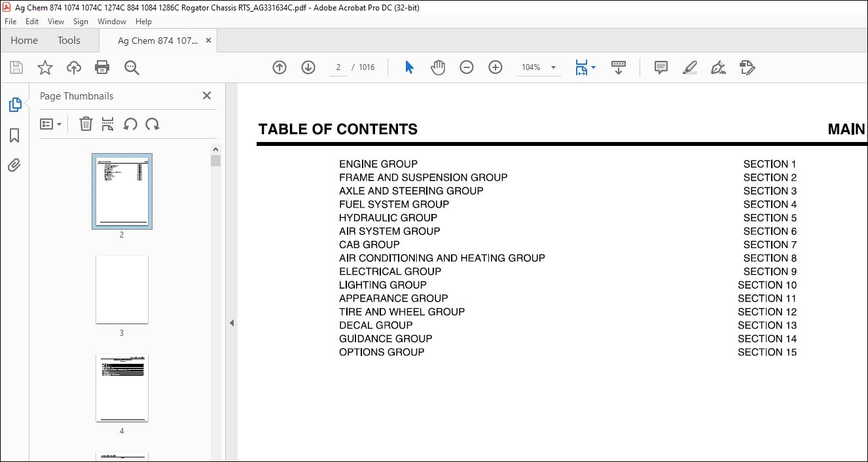Choose the Selection arrow tool
Image resolution: width=868 pixels, height=462 pixels.
click(410, 67)
